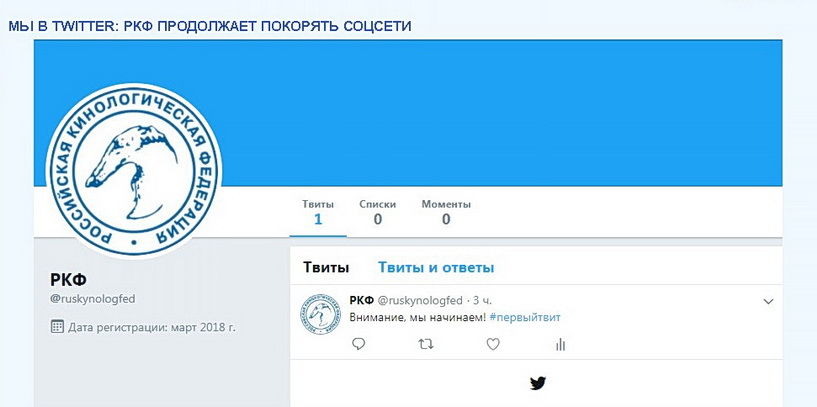Switch to Твиты и ответы tab
Image resolution: width=817 pixels, height=407 pixels.
point(436,268)
